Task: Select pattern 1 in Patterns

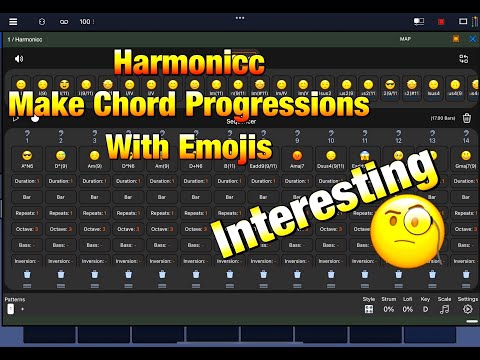Action: pos(11,309)
